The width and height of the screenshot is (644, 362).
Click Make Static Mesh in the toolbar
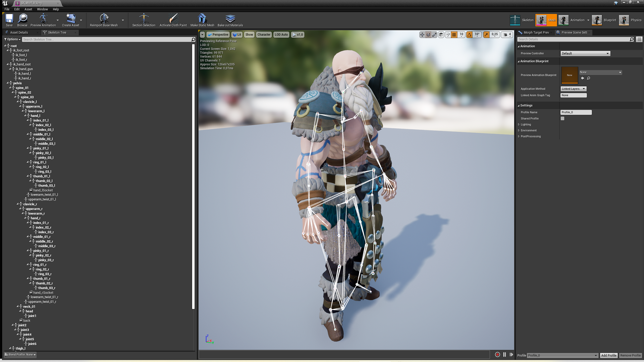pyautogui.click(x=202, y=20)
